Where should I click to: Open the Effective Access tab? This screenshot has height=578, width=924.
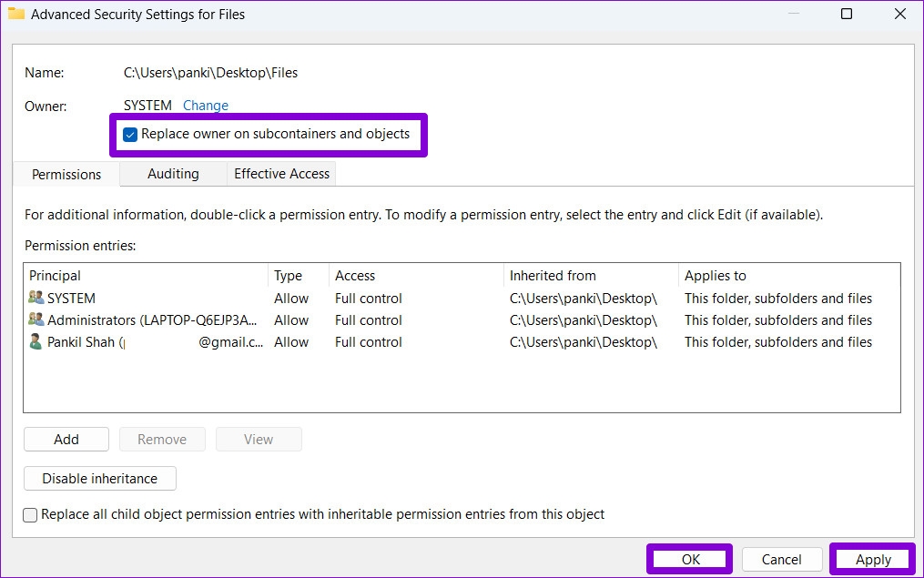click(x=281, y=174)
